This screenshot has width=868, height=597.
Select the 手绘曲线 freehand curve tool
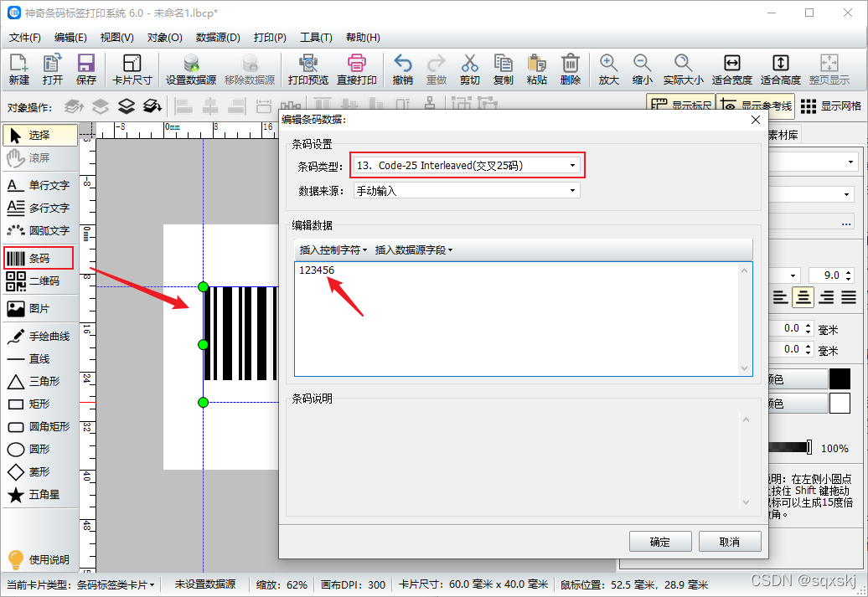point(39,337)
